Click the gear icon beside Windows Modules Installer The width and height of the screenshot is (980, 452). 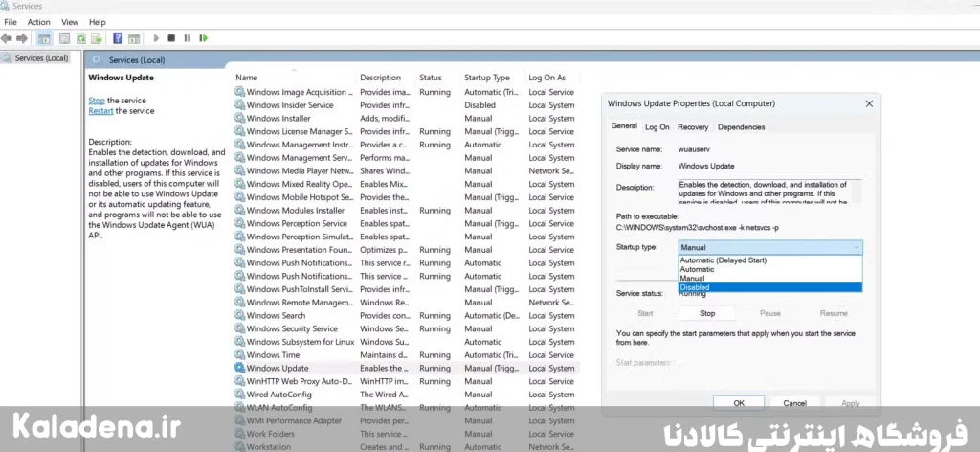point(239,211)
